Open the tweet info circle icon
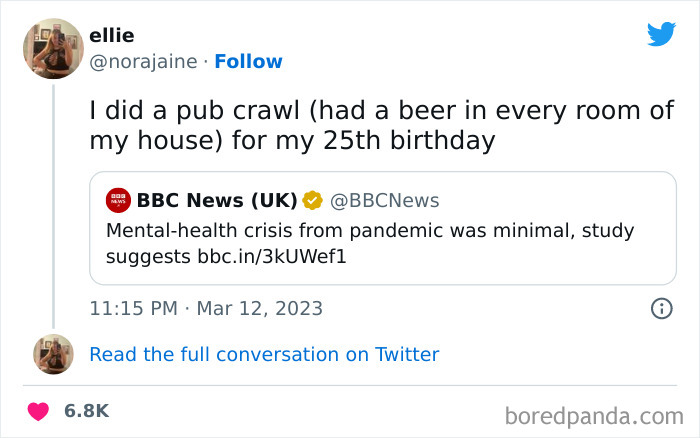Screen dimensions: 700x438 (x=661, y=309)
